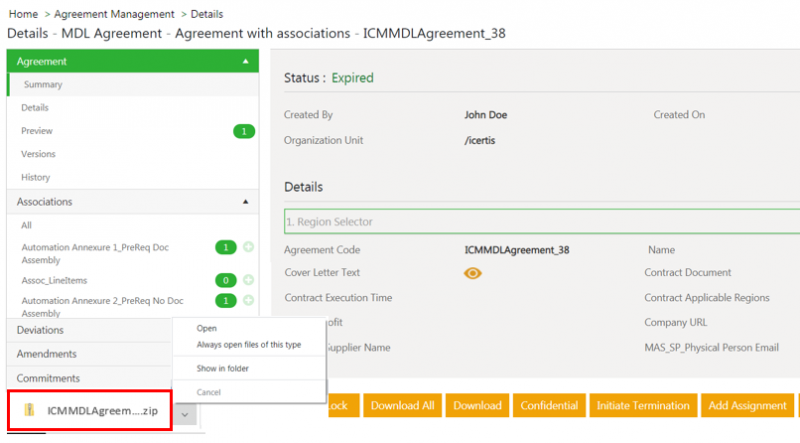Open Preview in the left navigation
800x443 pixels.
[37, 131]
